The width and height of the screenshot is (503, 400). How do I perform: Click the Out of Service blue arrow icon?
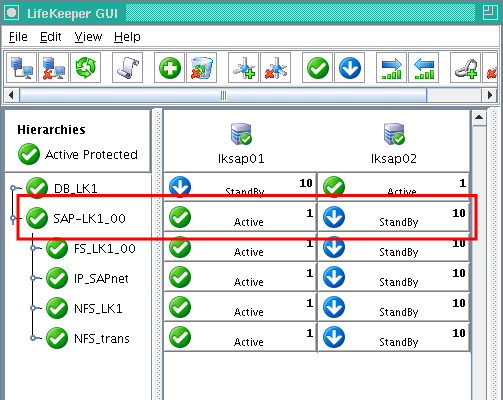350,68
